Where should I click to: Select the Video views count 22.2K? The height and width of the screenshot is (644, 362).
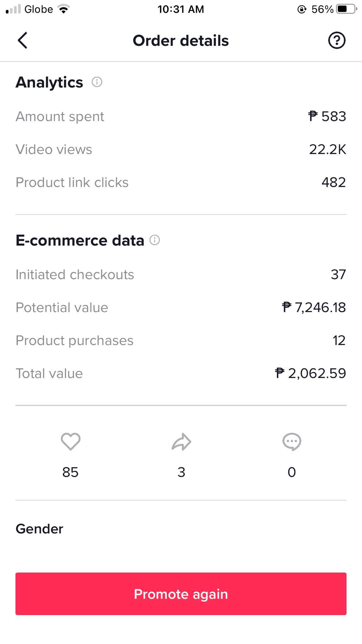click(327, 149)
